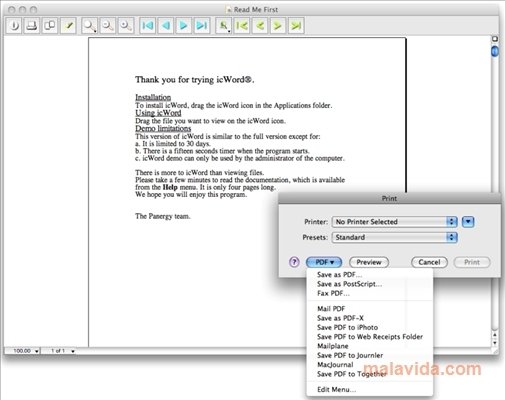Image resolution: width=505 pixels, height=400 pixels.
Task: Click the disabled Print button
Action: point(472,262)
